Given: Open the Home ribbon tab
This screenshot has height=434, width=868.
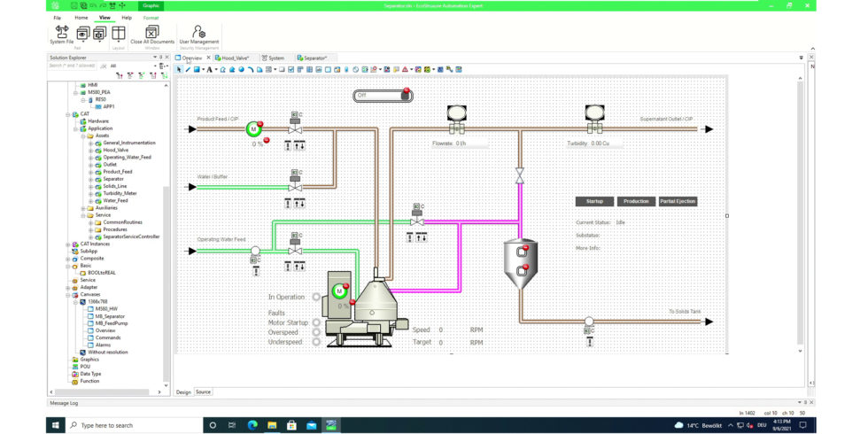Looking at the screenshot, I should click(x=81, y=18).
